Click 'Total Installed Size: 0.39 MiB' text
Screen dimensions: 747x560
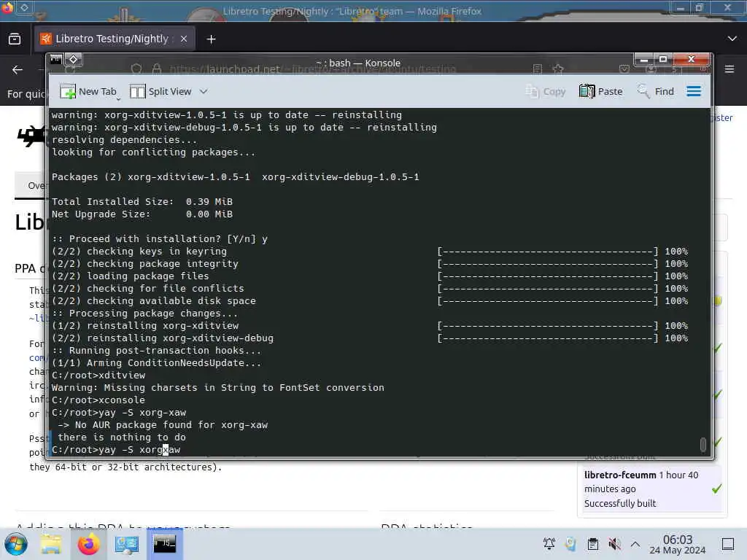(142, 202)
